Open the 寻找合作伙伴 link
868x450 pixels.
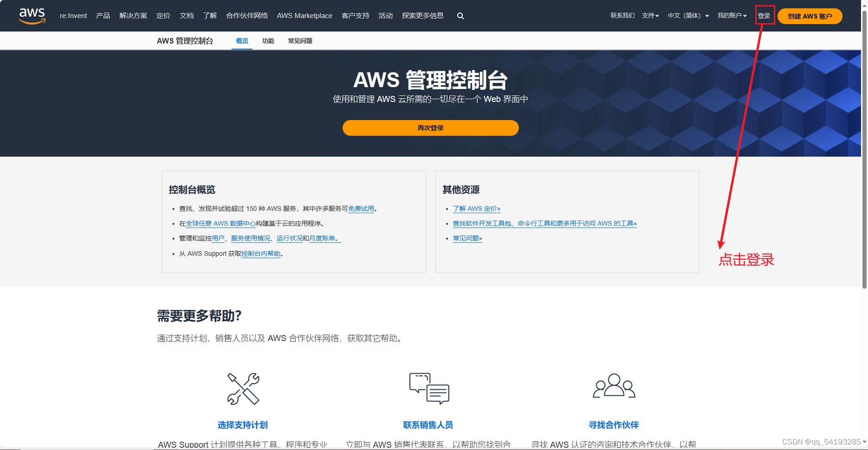pos(614,425)
